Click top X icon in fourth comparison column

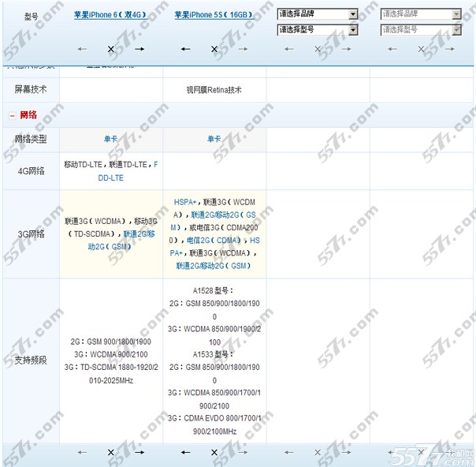421,49
